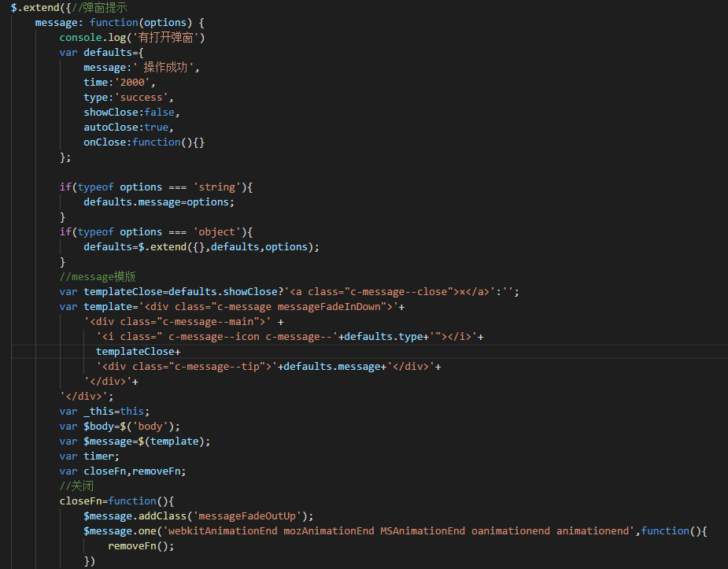Click the time:'2000' property line
The image size is (728, 569).
tap(120, 83)
